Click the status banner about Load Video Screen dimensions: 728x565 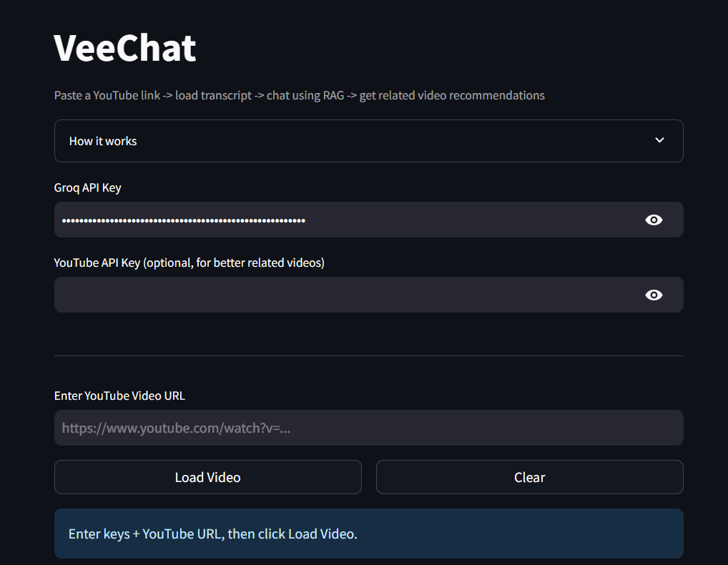[x=368, y=534]
